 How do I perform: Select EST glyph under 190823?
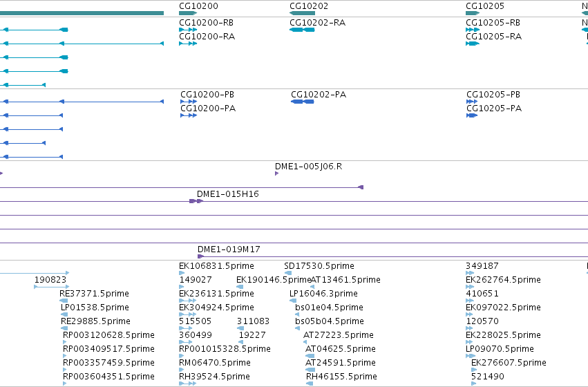point(52,287)
